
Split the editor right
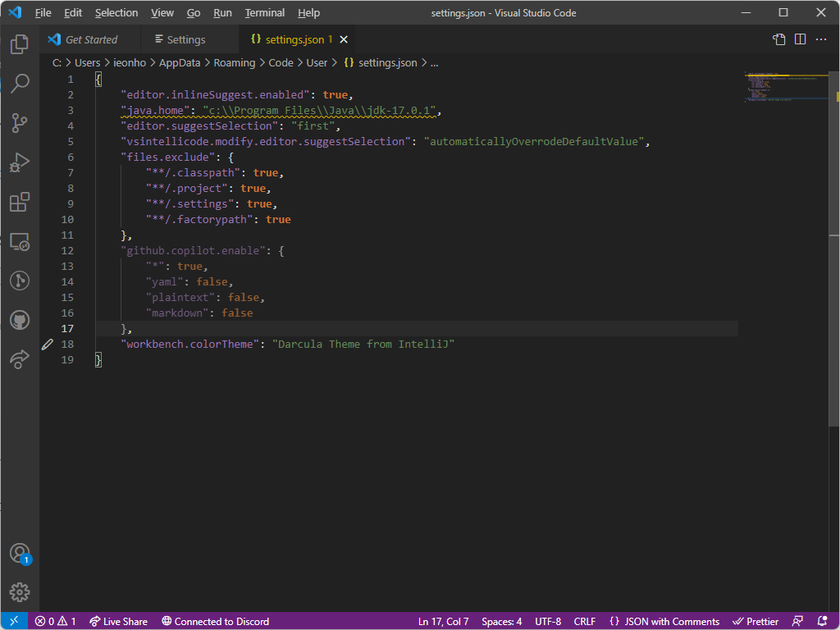pyautogui.click(x=800, y=39)
